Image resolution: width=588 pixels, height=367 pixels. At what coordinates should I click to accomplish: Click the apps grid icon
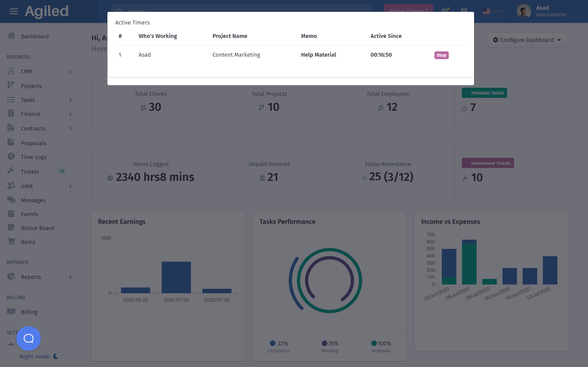point(464,10)
